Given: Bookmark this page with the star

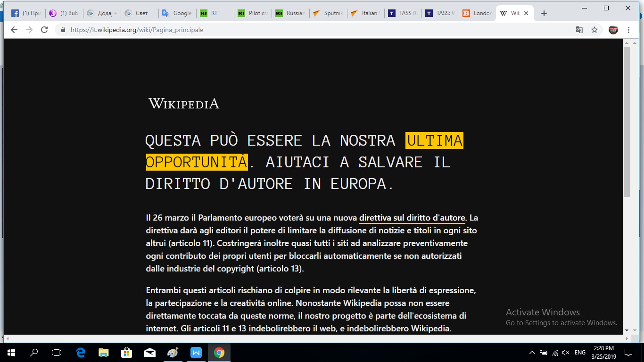Looking at the screenshot, I should [594, 30].
